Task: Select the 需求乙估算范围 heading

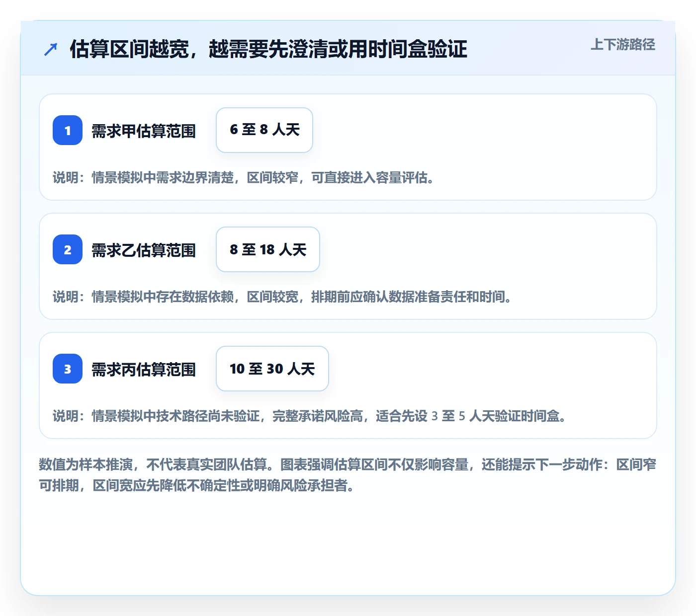Action: tap(144, 250)
